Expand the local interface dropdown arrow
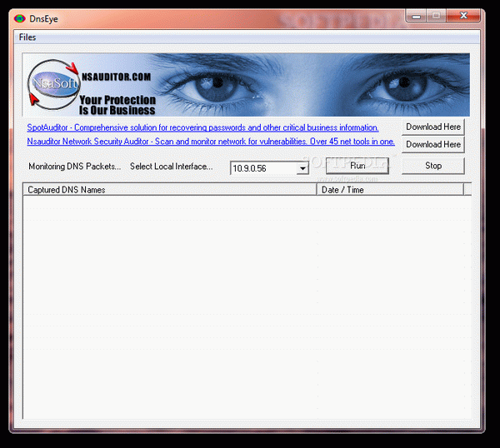500x448 pixels. 302,168
